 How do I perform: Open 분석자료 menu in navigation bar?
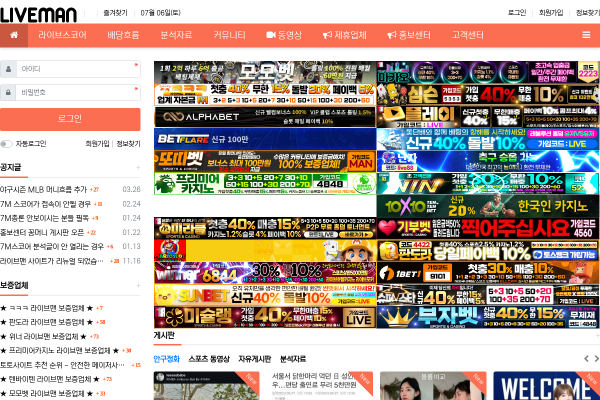(x=176, y=35)
